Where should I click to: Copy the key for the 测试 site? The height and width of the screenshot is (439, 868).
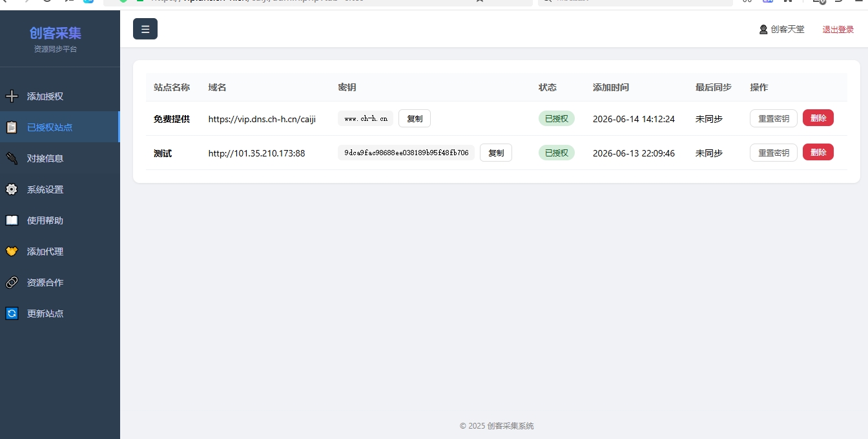(496, 153)
